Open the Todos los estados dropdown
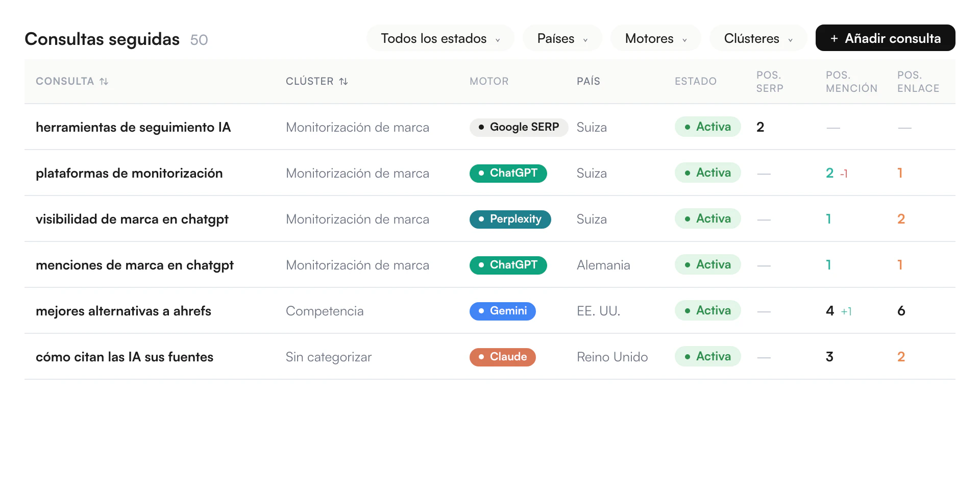 440,38
